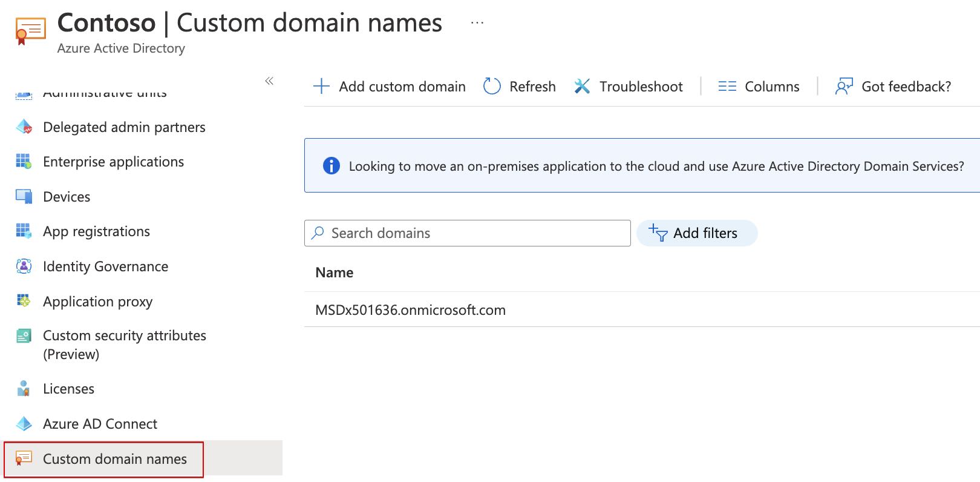Open MSDx501636.onmicrosoft.com domain
Screen dimensions: 980x482
(410, 310)
